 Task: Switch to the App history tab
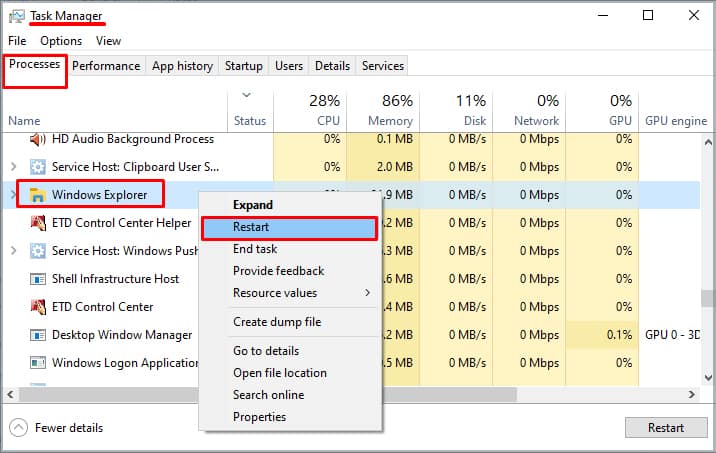(182, 66)
